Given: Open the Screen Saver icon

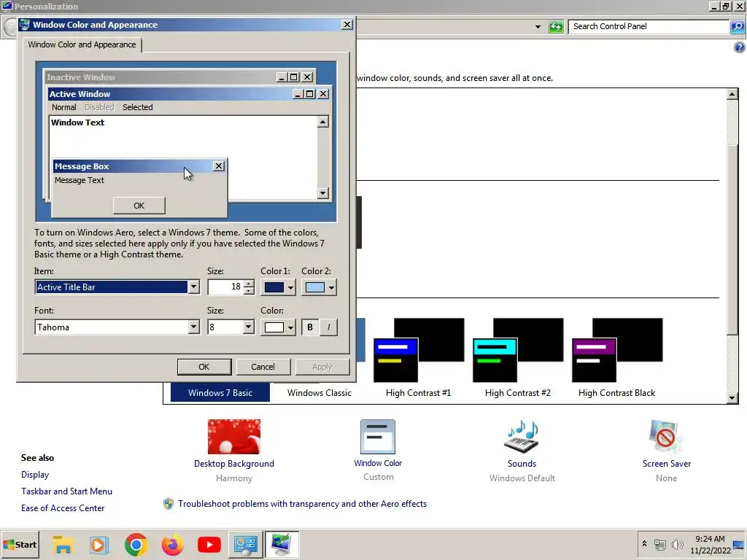Looking at the screenshot, I should pyautogui.click(x=666, y=437).
